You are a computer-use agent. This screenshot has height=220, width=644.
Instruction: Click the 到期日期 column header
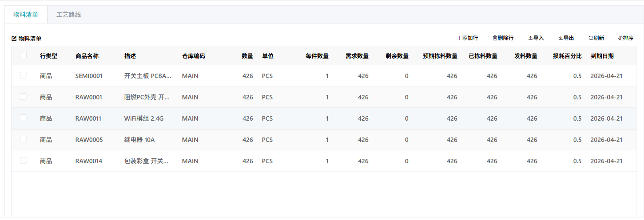click(x=602, y=56)
